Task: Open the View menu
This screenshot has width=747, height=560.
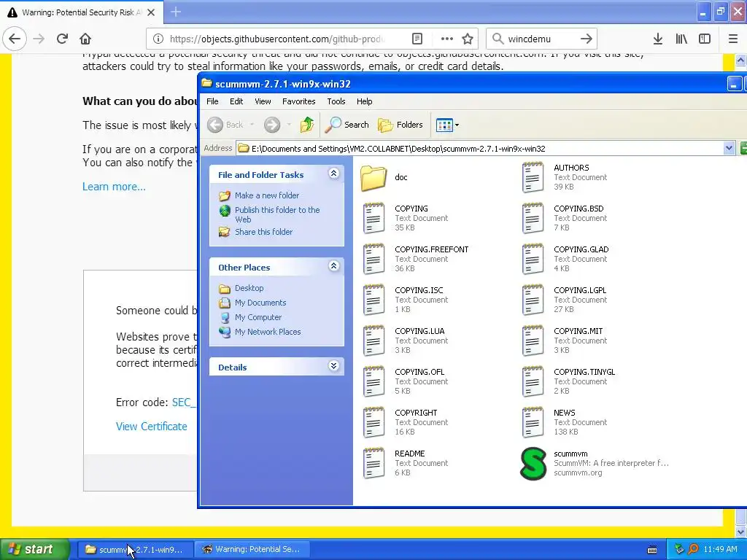Action: click(x=263, y=101)
